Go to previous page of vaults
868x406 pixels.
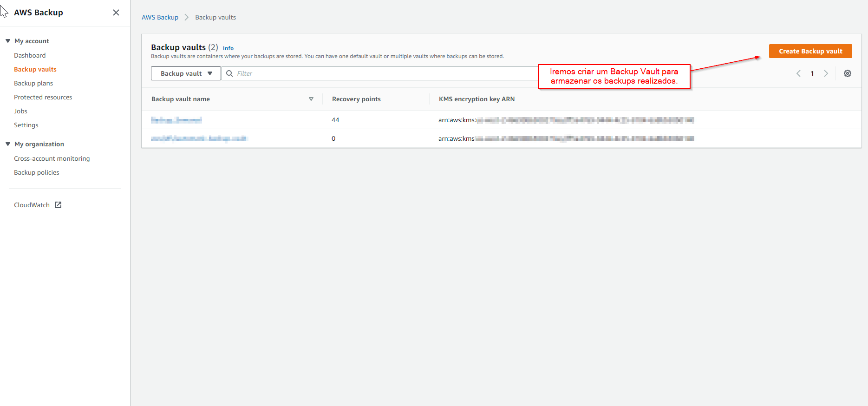pyautogui.click(x=798, y=73)
